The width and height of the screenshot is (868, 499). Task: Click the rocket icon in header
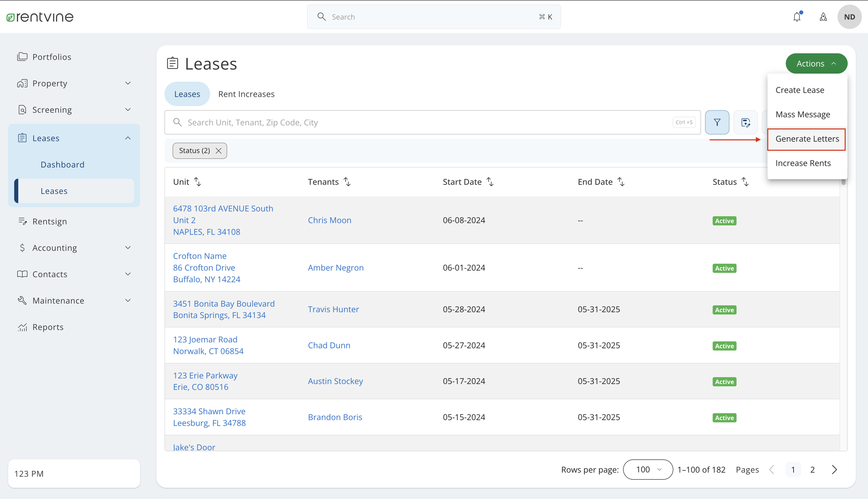(823, 17)
